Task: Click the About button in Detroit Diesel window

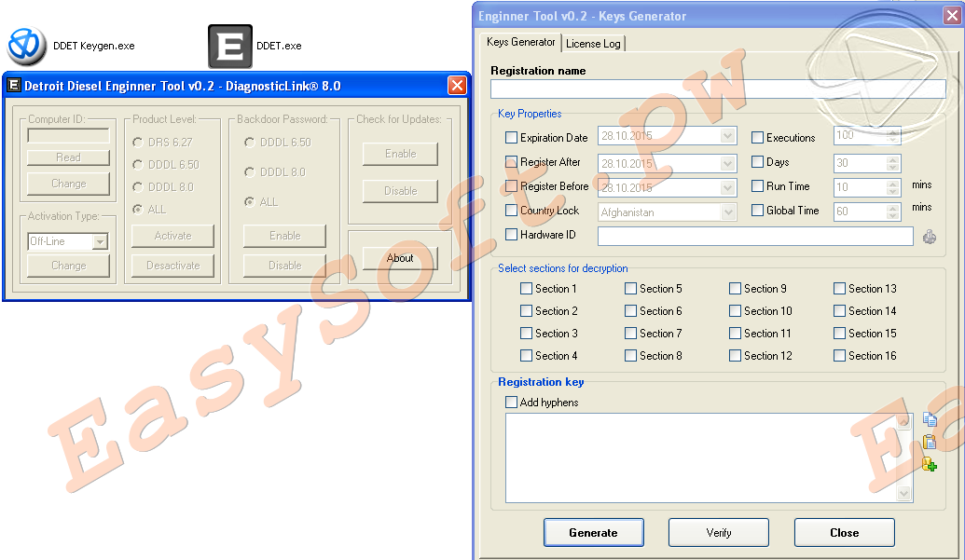Action: click(x=400, y=258)
